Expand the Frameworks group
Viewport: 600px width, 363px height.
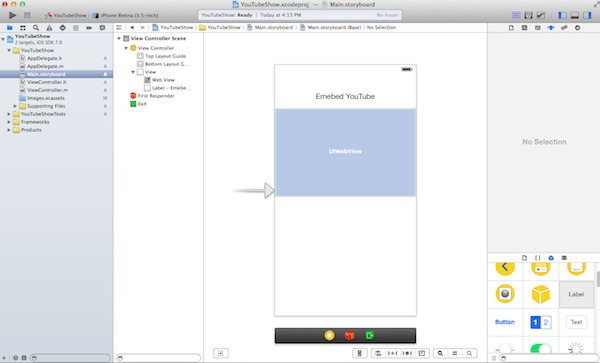pos(9,122)
